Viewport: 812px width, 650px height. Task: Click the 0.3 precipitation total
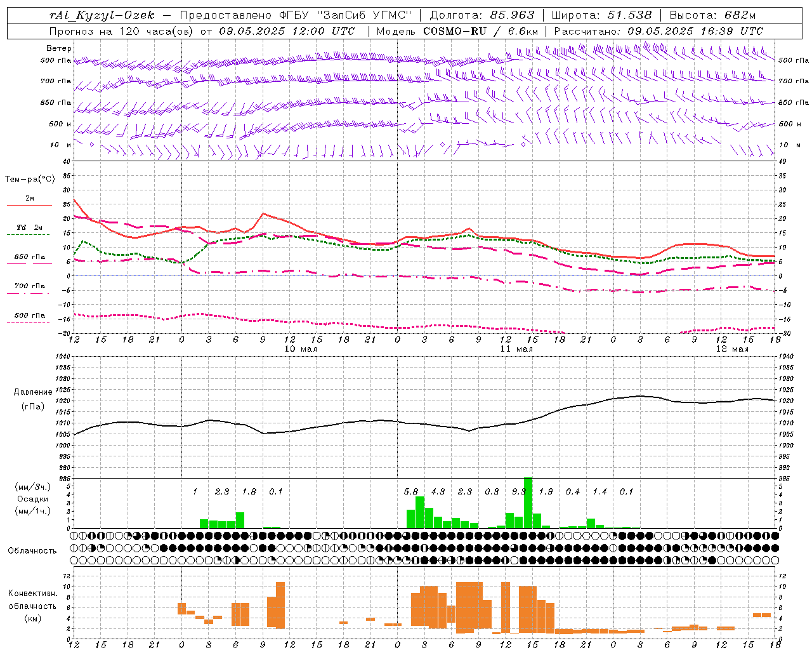point(492,492)
